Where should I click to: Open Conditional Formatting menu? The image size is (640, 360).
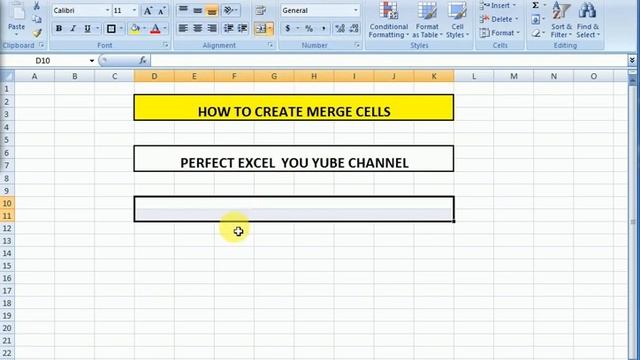coord(388,20)
